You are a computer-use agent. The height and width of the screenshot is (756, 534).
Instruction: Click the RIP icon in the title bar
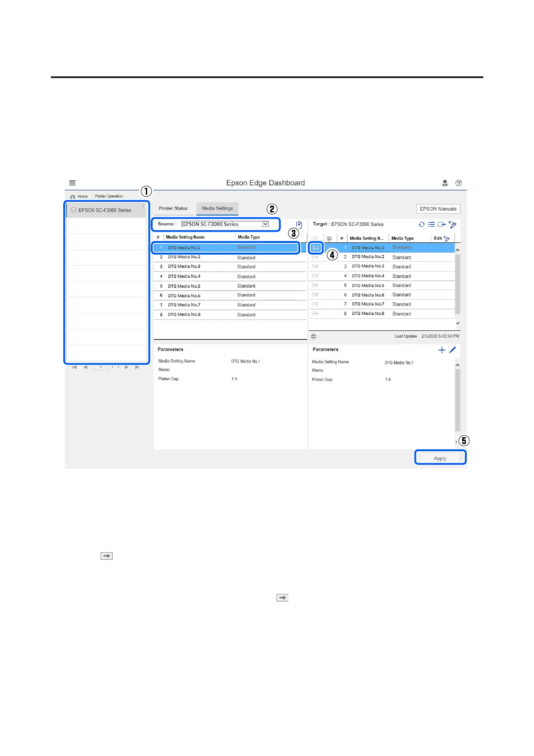coord(445,183)
